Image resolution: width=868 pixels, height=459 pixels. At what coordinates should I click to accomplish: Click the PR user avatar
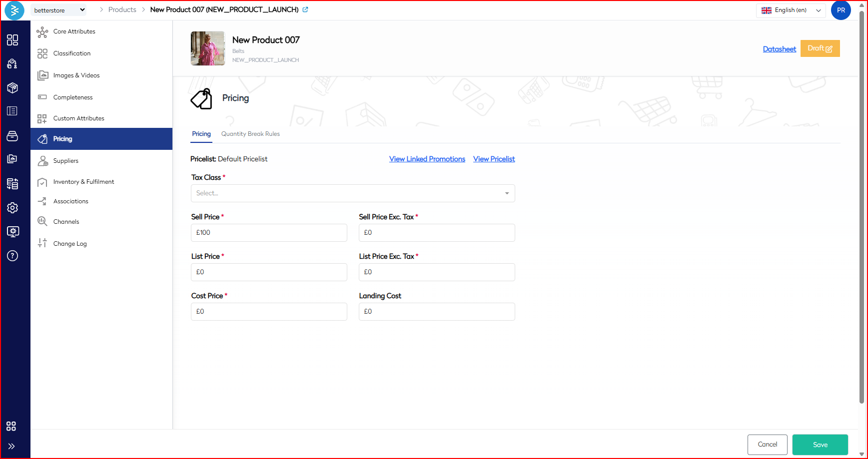tap(841, 10)
